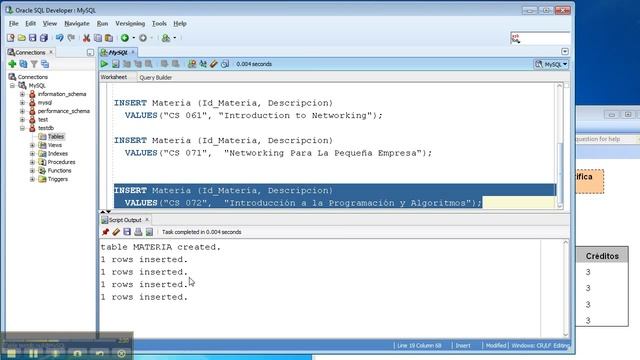This screenshot has width=640, height=360.
Task: Open the File menu
Action: click(x=13, y=24)
